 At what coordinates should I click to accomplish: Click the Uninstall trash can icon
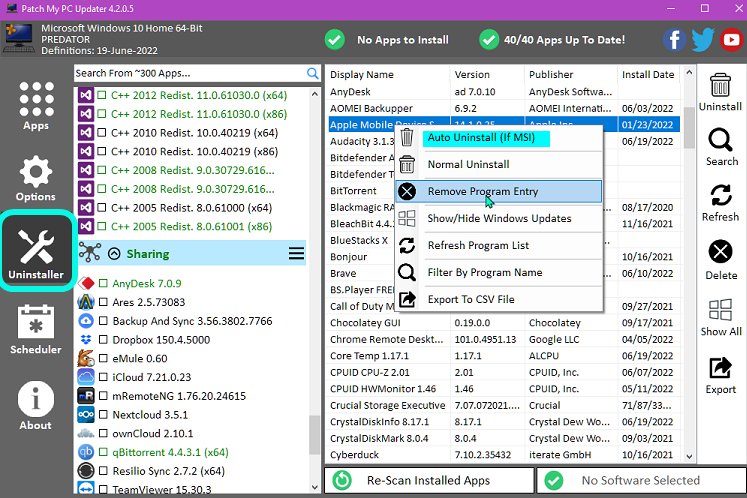click(720, 86)
